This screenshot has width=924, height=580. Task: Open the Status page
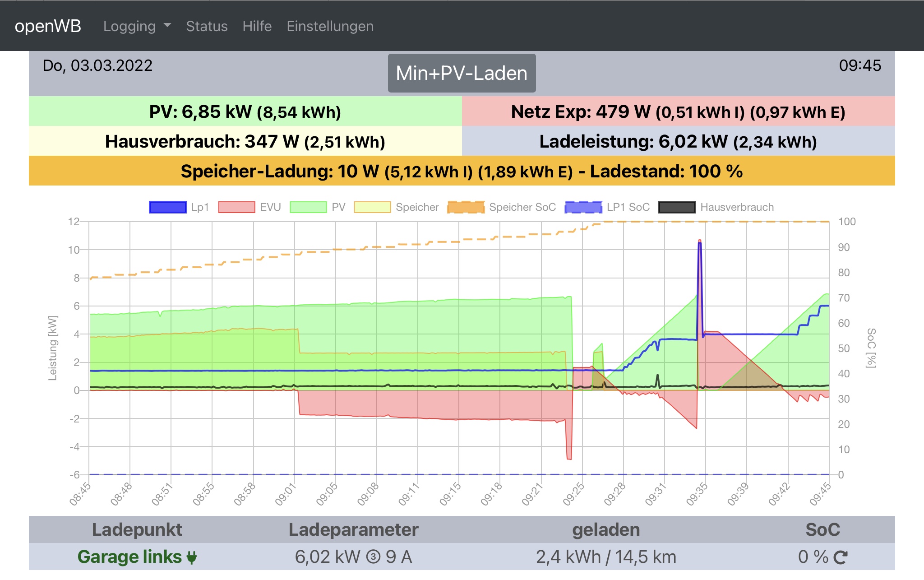pyautogui.click(x=207, y=26)
